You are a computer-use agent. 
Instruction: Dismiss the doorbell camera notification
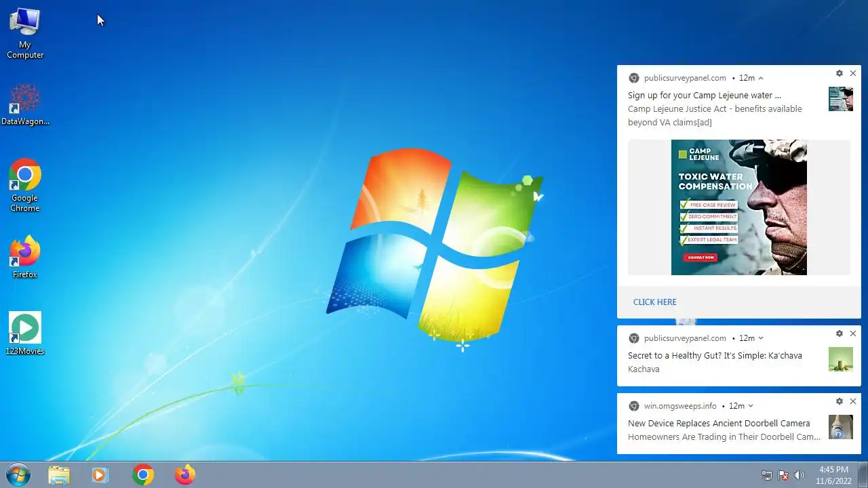853,401
